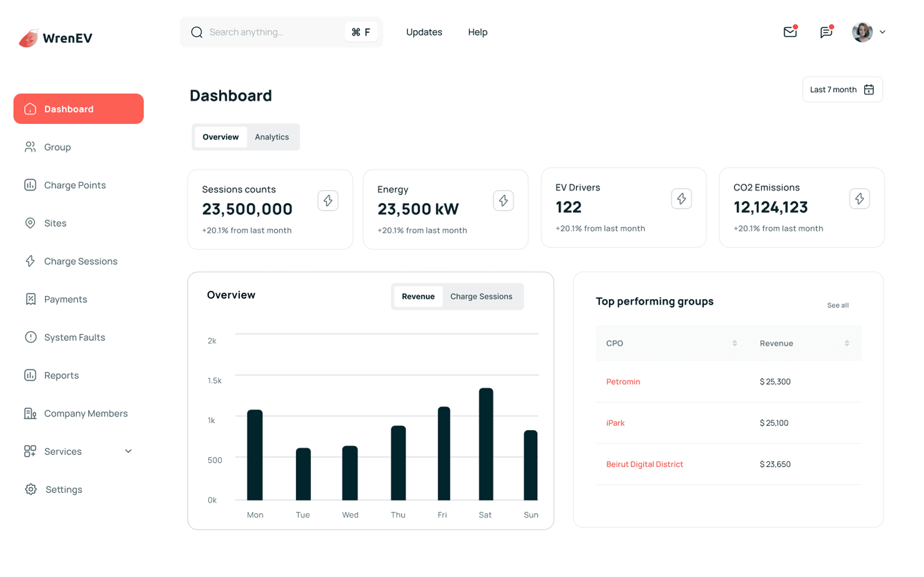
Task: Go to Charge Points label in sidebar
Action: (75, 185)
